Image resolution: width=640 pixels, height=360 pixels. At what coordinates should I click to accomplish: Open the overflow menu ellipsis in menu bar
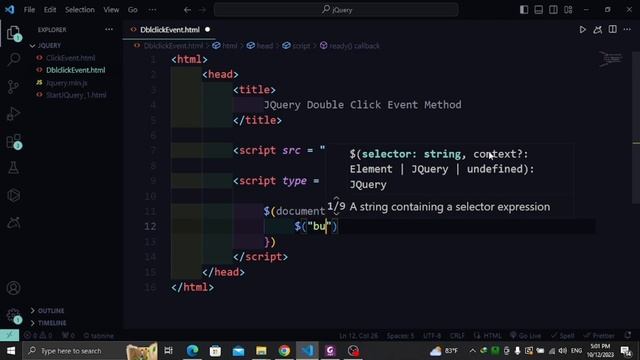[152, 10]
